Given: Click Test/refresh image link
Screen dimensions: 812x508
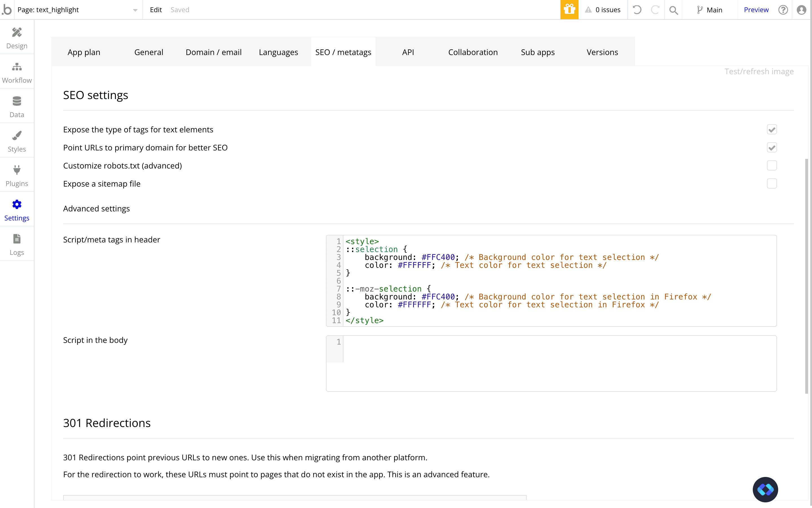Looking at the screenshot, I should click(759, 72).
